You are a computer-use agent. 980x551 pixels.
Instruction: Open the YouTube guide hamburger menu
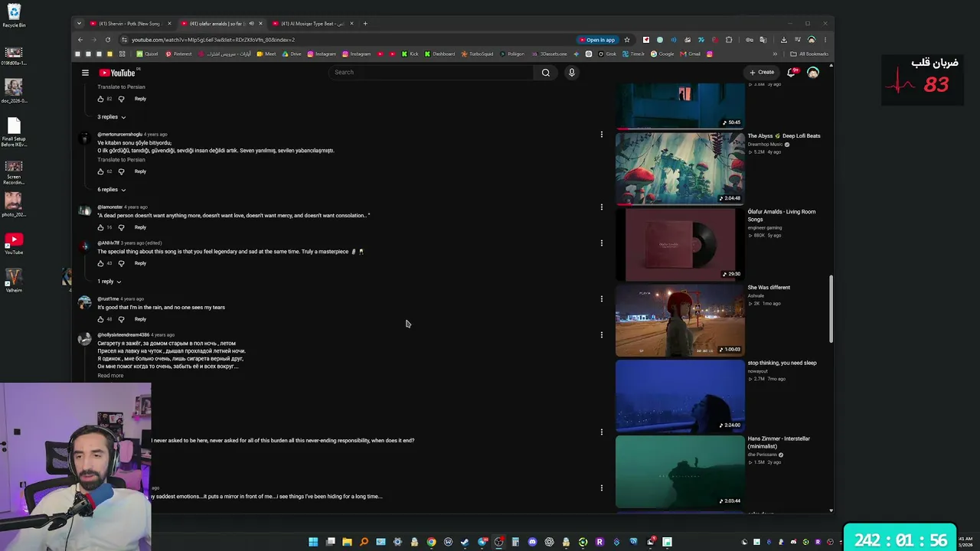(x=85, y=73)
